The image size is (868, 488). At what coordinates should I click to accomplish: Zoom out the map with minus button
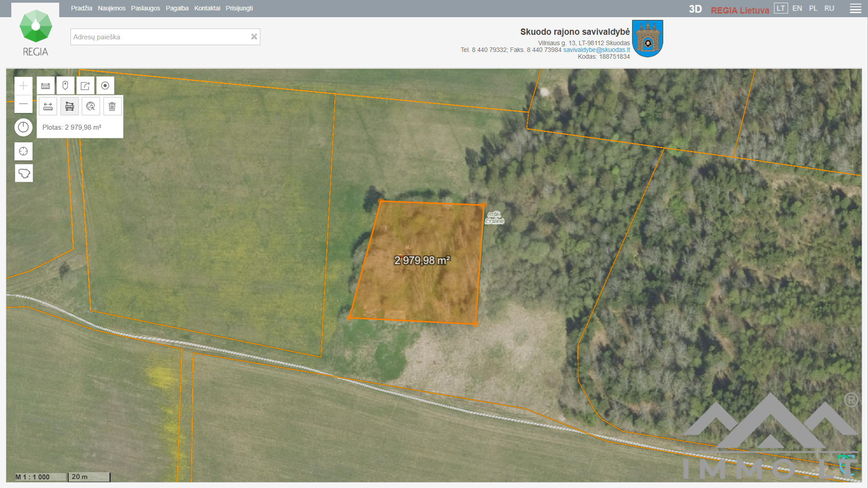click(x=24, y=104)
